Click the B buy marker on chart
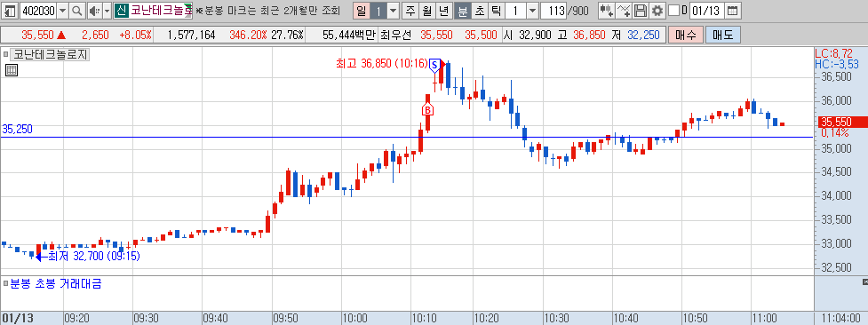 427,110
